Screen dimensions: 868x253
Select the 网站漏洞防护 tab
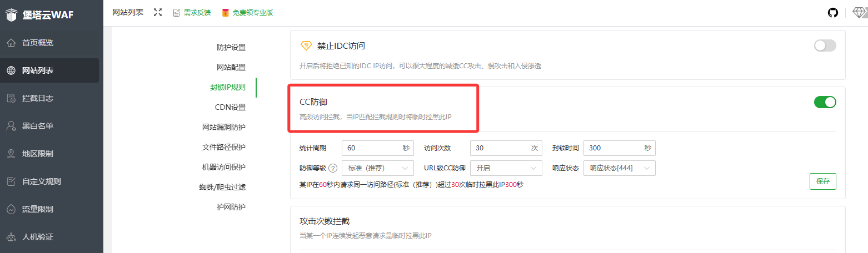224,127
